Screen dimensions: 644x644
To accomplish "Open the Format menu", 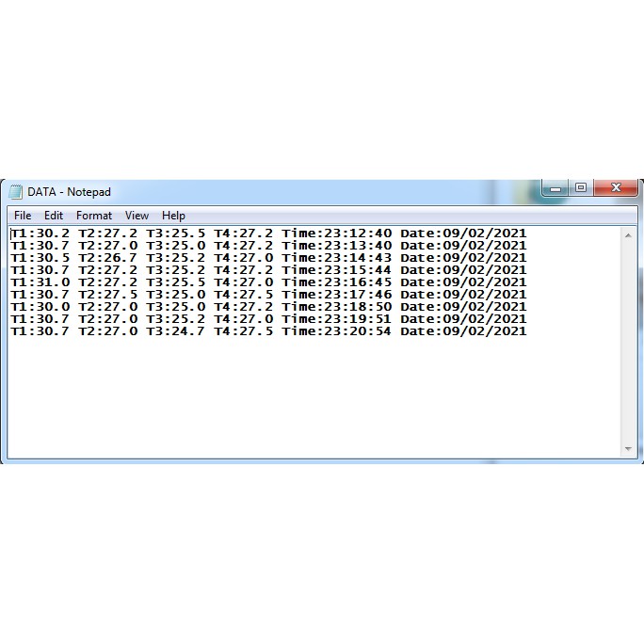I will point(94,216).
